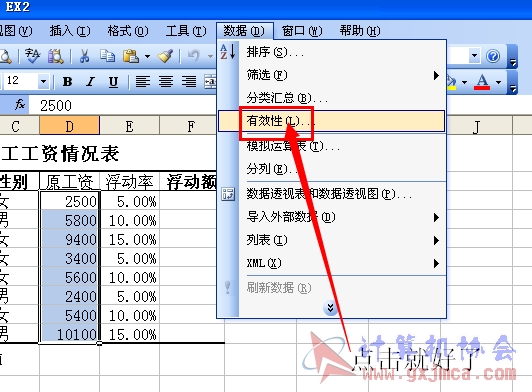The height and width of the screenshot is (392, 532).
Task: Expand the Paste options dropdown arrow
Action: (147, 56)
